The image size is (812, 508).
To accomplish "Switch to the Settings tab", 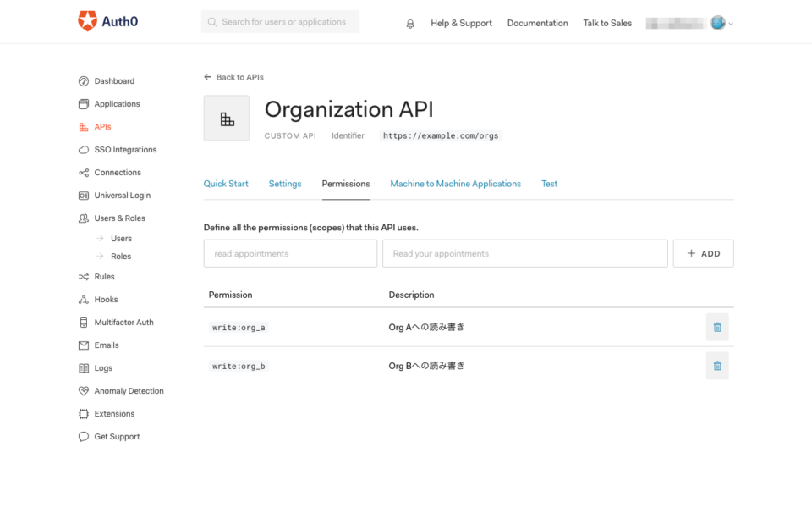I will click(285, 183).
